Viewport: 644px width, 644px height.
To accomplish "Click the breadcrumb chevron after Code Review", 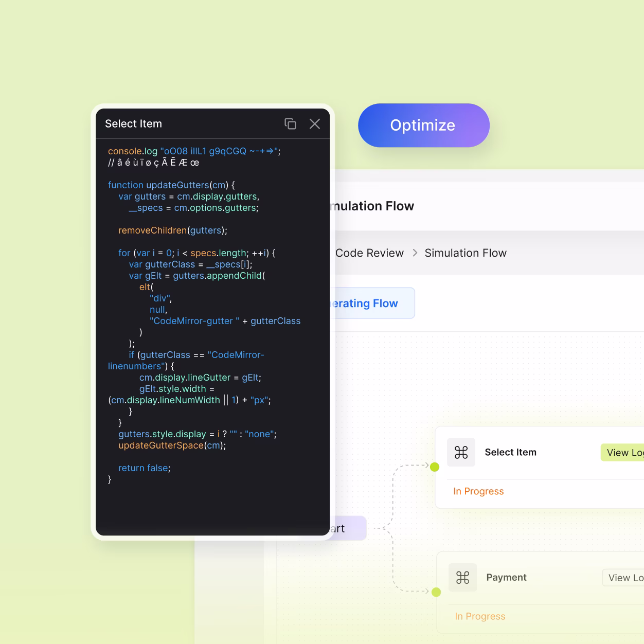I will click(x=415, y=253).
